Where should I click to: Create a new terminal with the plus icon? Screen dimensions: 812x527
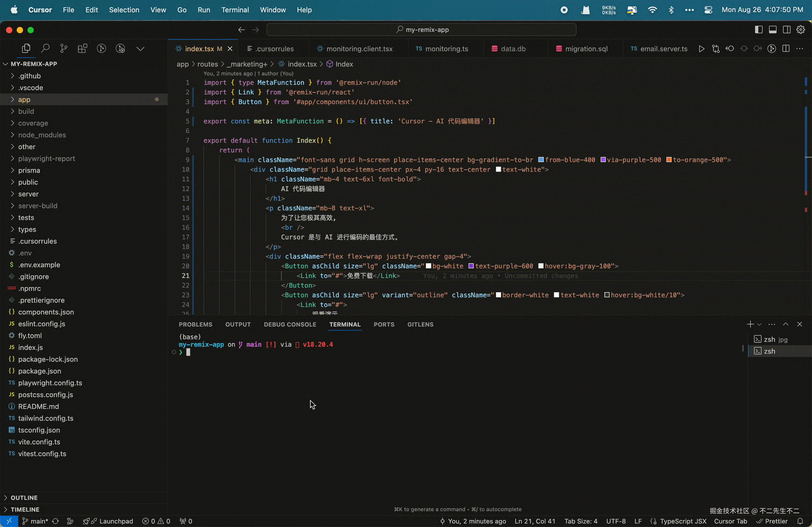click(750, 324)
